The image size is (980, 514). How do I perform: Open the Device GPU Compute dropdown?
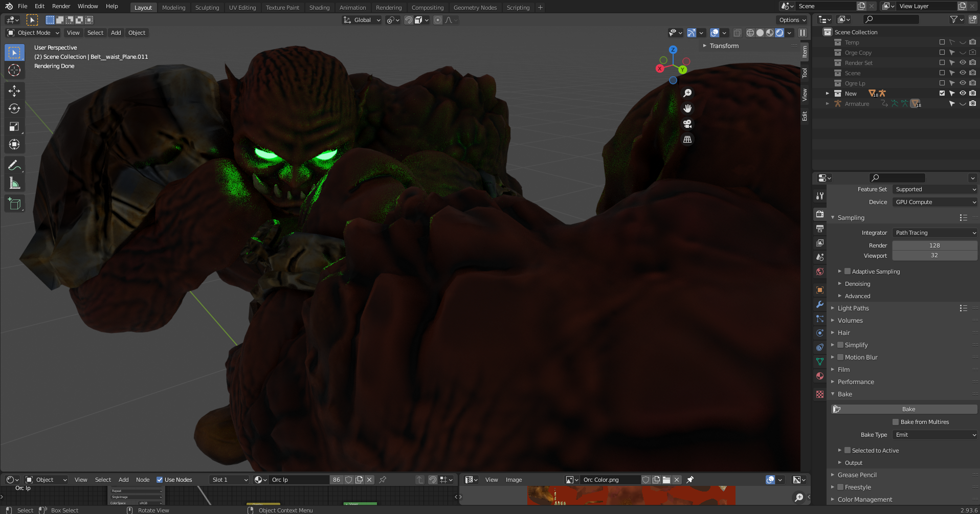pyautogui.click(x=935, y=202)
